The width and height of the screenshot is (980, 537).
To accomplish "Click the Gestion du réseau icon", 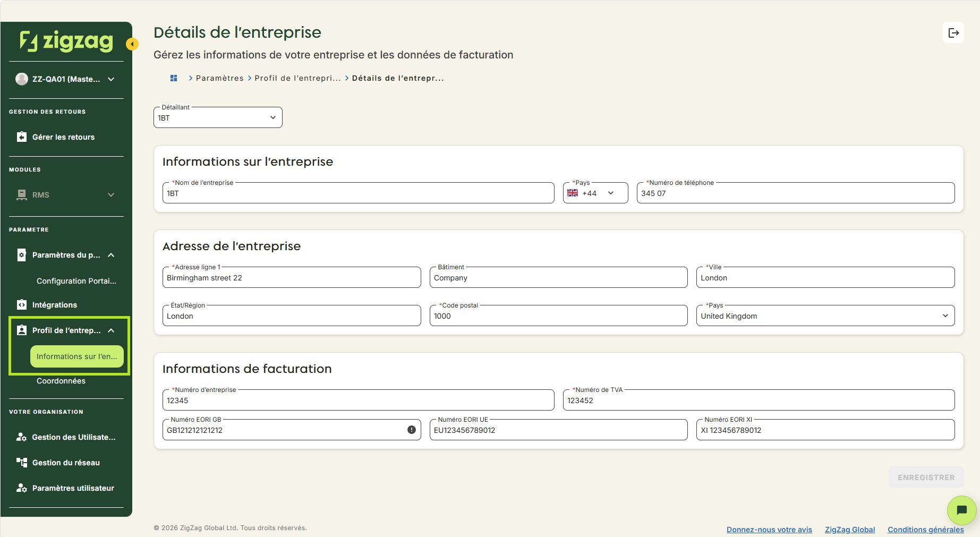I will click(x=22, y=463).
